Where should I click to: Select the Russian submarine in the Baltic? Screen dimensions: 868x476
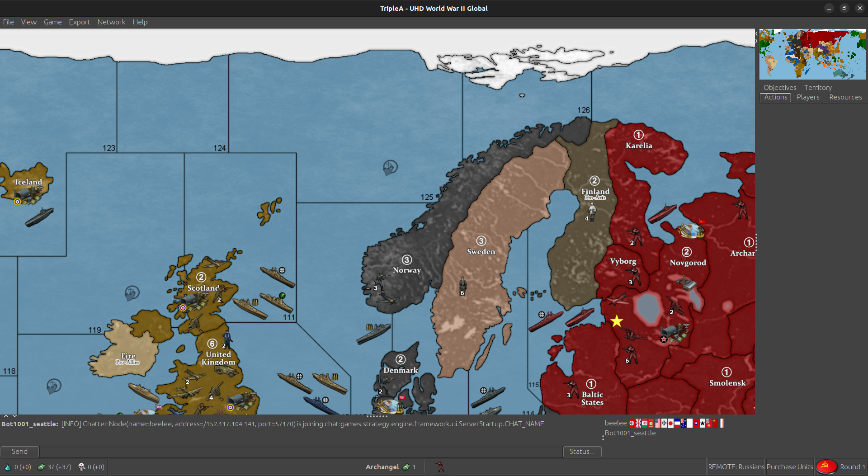coord(580,316)
